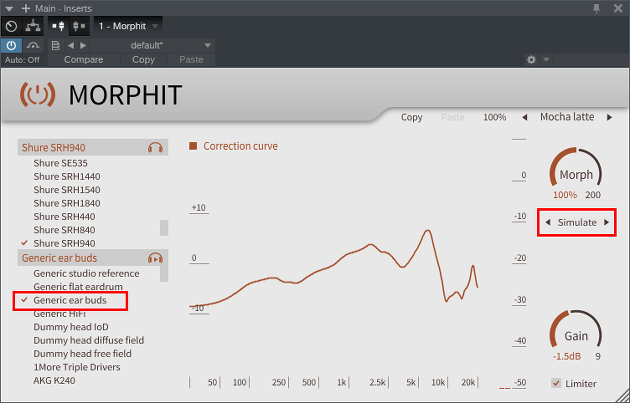The height and width of the screenshot is (403, 630).
Task: Choose Shure SRH1440 from the list
Action: coord(67,176)
